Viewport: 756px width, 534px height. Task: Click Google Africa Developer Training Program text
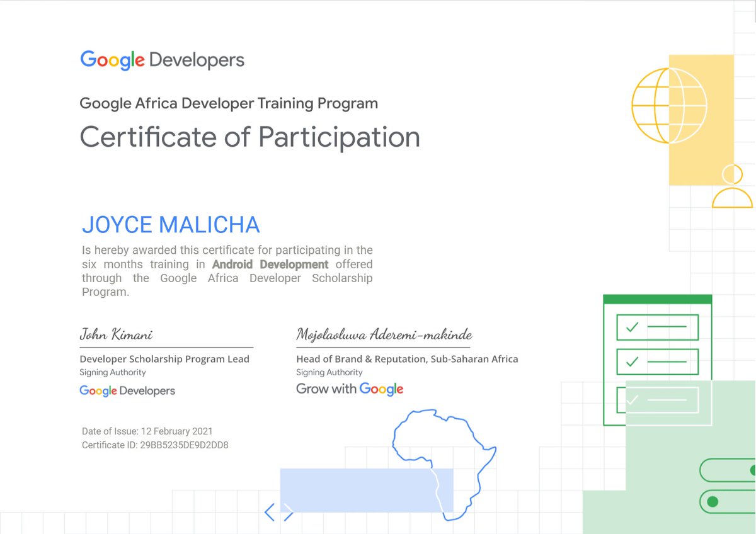coord(229,103)
